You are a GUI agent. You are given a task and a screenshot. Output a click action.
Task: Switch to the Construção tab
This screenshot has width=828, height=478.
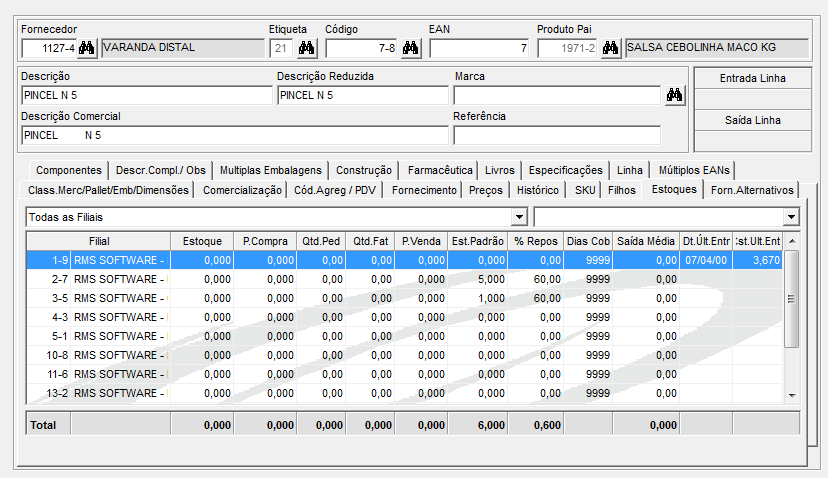pos(364,170)
